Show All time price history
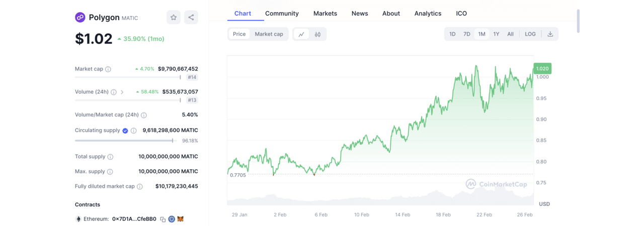Image resolution: width=644 pixels, height=226 pixels. (510, 34)
